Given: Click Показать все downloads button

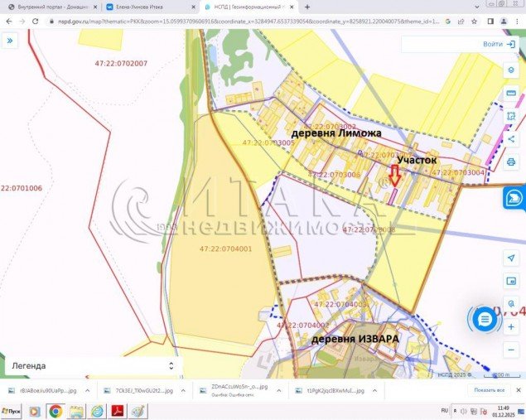Looking at the screenshot, I should [x=489, y=389].
